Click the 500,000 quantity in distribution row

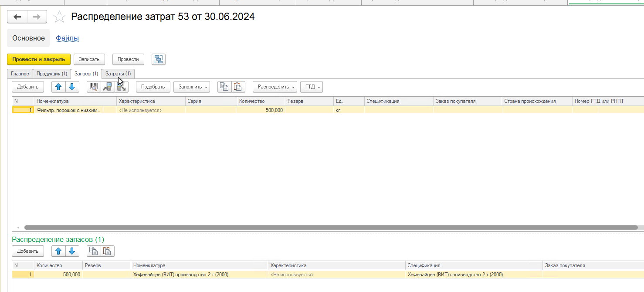point(58,275)
